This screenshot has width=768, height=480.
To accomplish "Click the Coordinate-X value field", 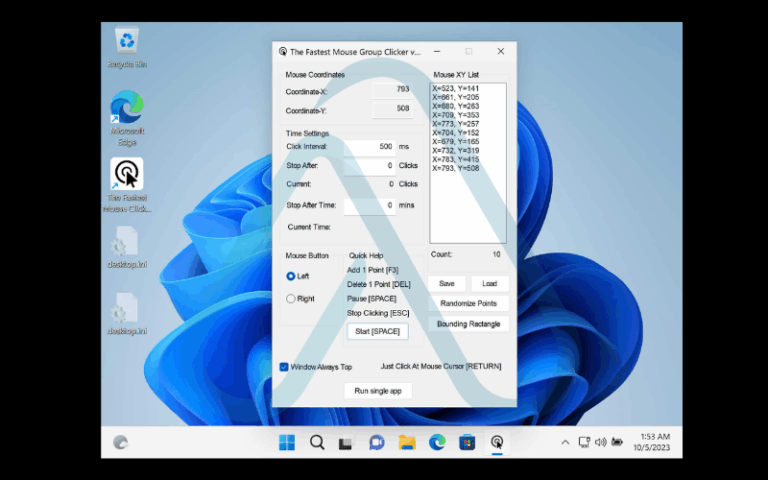I will 392,90.
